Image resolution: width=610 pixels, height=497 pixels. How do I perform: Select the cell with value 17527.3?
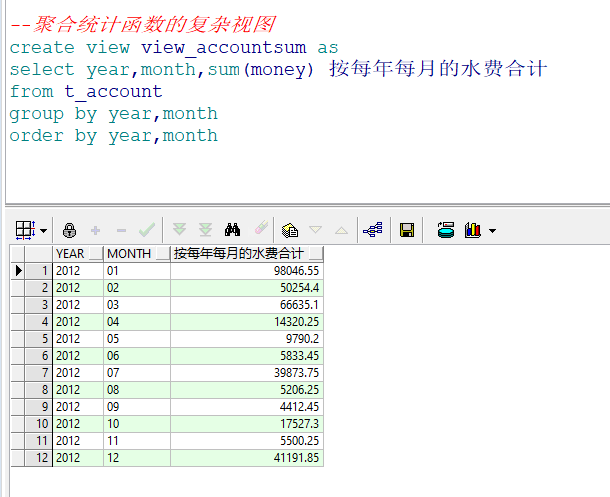247,424
